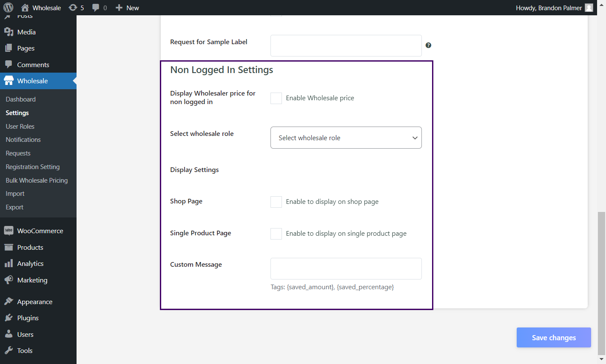Viewport: 606px width, 364px height.
Task: Open the Select wholesale role dropdown
Action: click(x=346, y=138)
